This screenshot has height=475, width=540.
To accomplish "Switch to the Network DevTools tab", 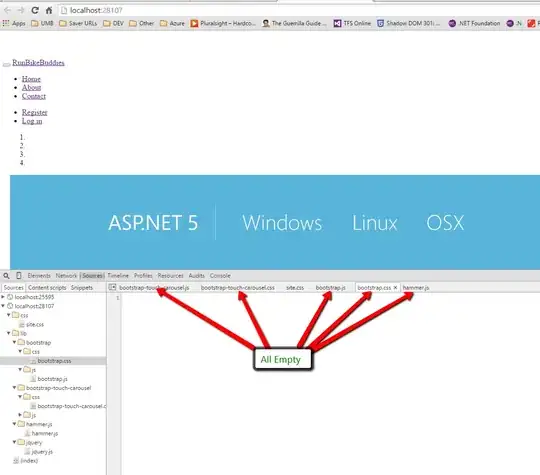I will 66,276.
